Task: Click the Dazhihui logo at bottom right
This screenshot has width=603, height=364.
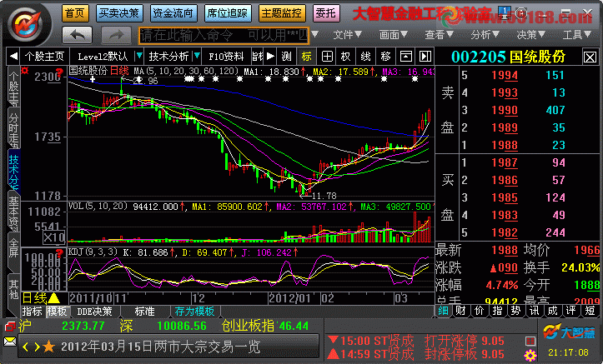Action: point(570,332)
